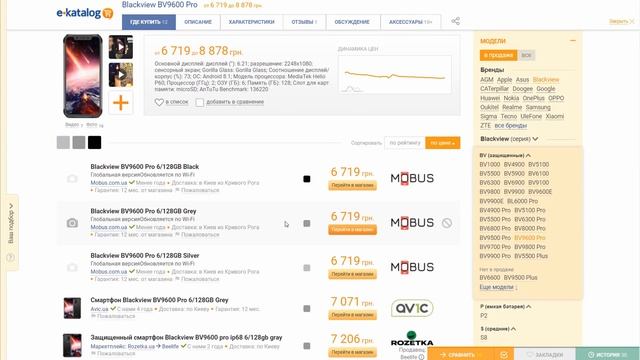640x360 pixels.
Task: Click the Mobus logo in Silver offer row
Action: pos(412,267)
